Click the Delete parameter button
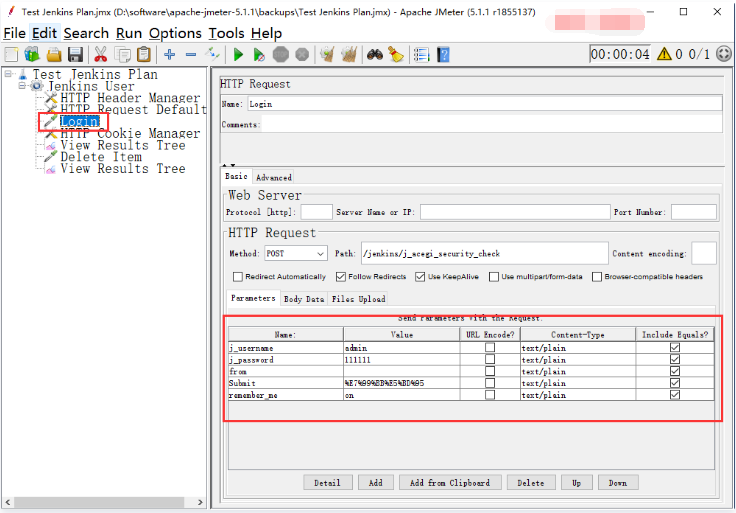 [x=531, y=482]
